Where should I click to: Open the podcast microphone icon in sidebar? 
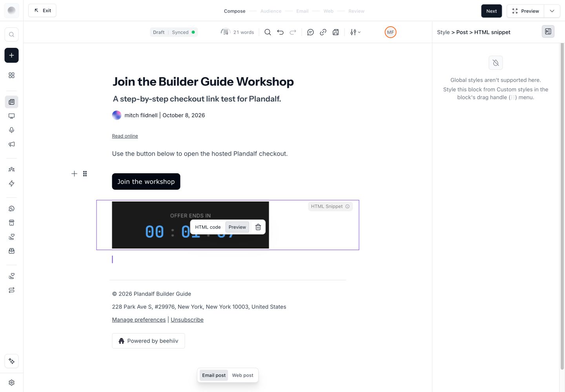[11, 130]
